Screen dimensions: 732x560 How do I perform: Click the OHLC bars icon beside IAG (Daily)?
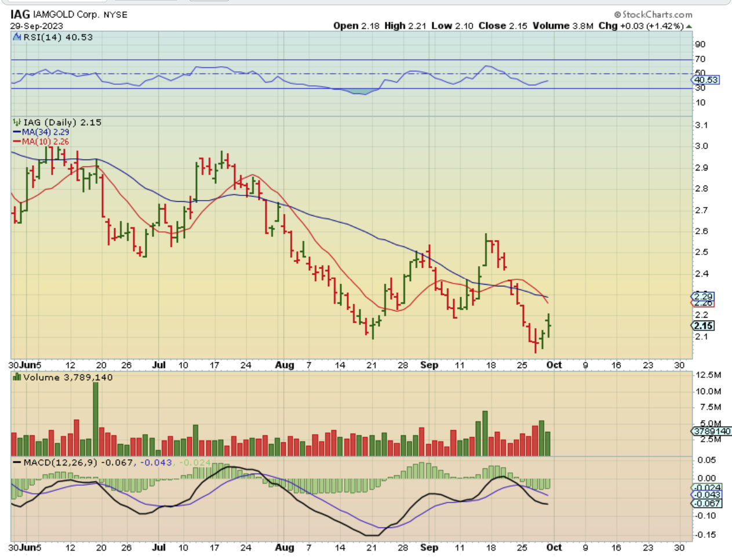[17, 122]
